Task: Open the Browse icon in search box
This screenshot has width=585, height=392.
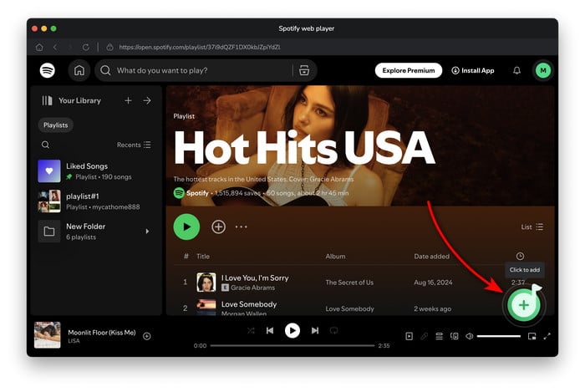Action: [304, 70]
